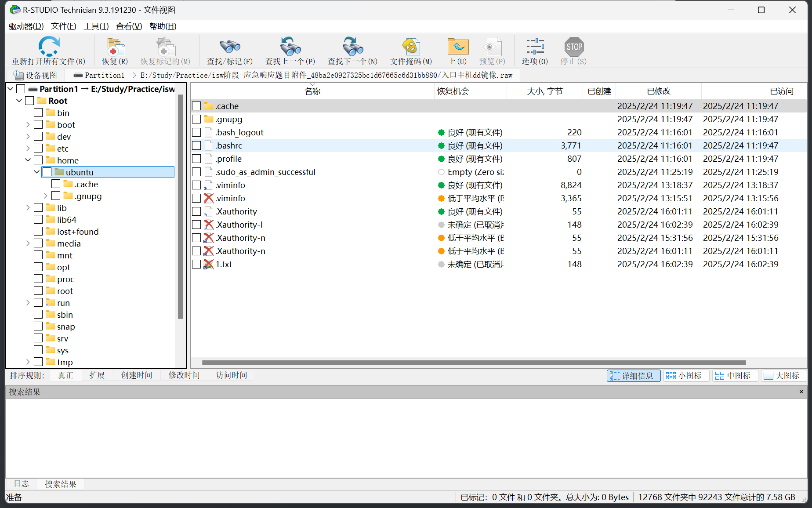The width and height of the screenshot is (812, 508).
Task: Check the .bashrc file checkbox
Action: coord(196,145)
